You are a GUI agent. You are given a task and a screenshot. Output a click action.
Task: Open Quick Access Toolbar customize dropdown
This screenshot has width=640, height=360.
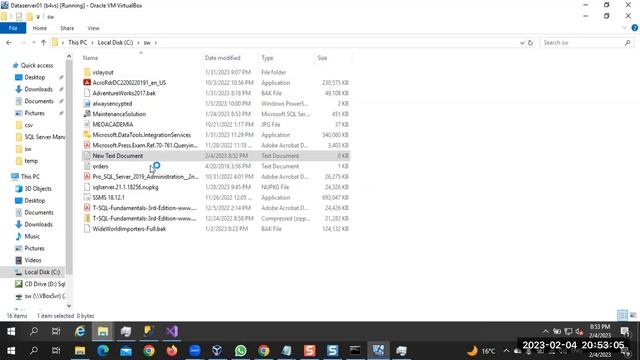point(38,17)
